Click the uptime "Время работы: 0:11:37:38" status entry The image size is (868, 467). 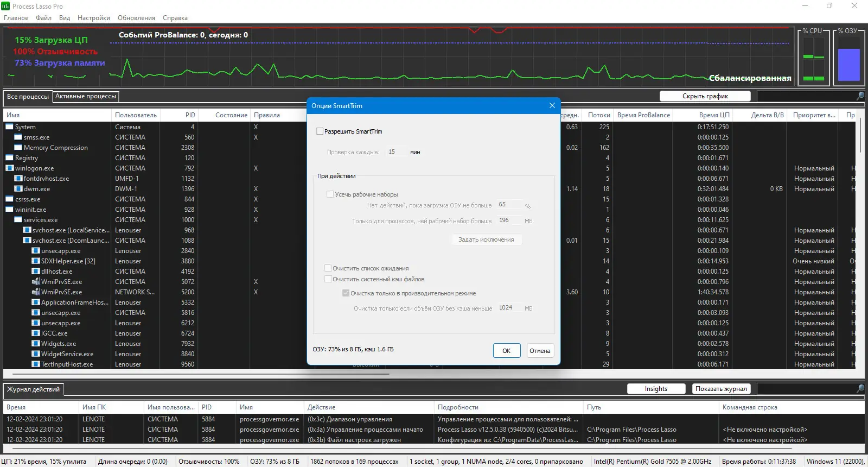coord(759,462)
